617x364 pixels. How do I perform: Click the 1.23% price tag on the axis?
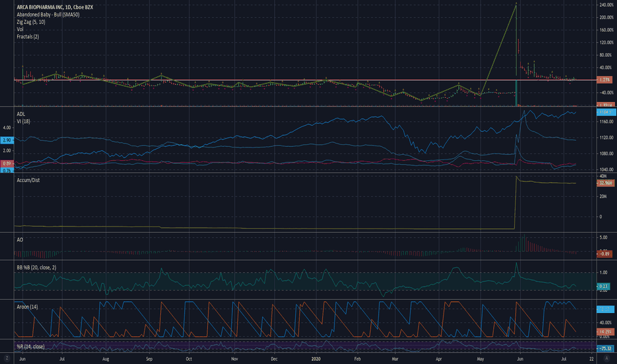click(604, 80)
